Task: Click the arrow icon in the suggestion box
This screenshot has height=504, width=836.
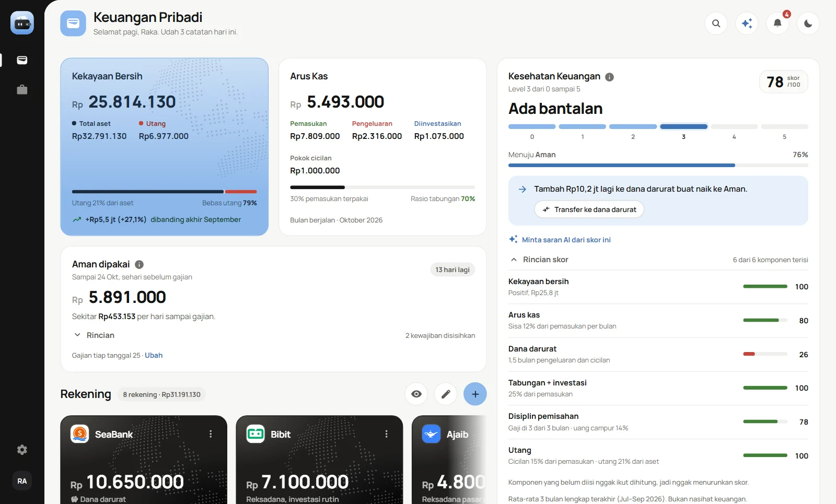Action: click(522, 189)
